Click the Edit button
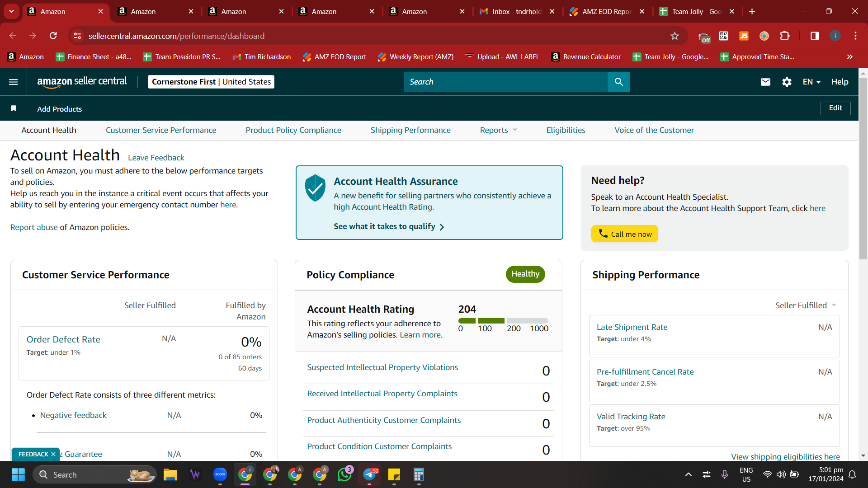Viewport: 868px width, 488px height. 835,108
